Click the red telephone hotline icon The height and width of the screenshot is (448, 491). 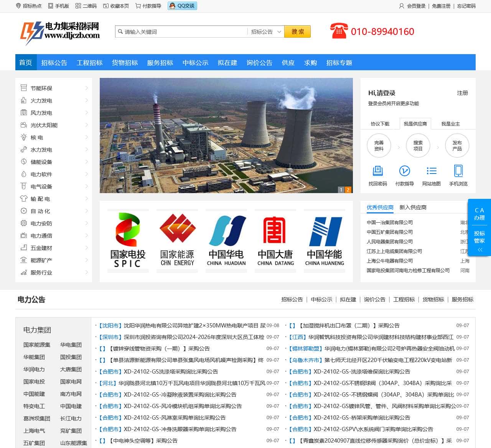click(x=339, y=31)
